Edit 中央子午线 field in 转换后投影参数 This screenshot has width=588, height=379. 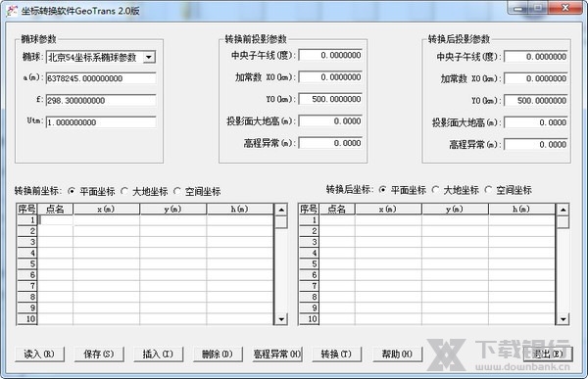(x=536, y=57)
